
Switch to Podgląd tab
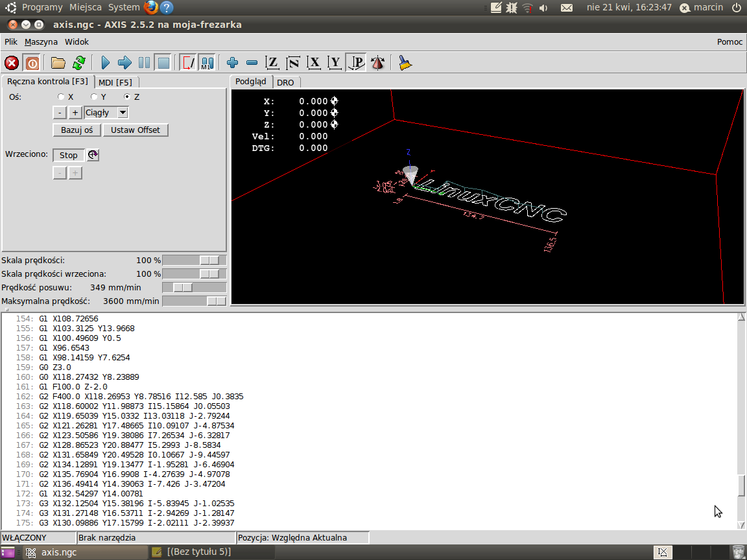click(251, 82)
